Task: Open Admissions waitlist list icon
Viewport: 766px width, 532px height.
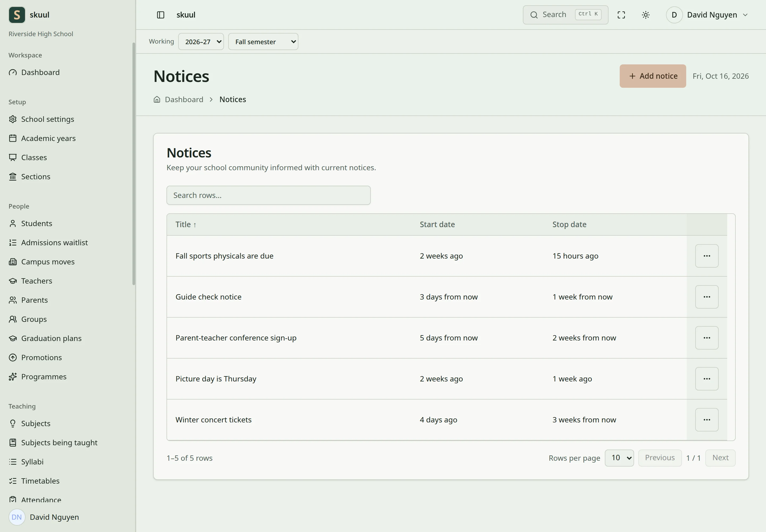Action: tap(13, 242)
